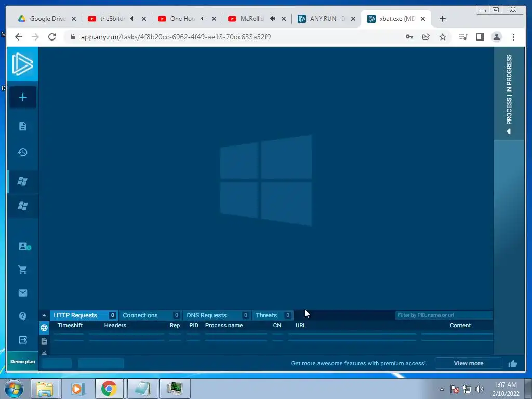Open task history clock icon

coord(23,152)
